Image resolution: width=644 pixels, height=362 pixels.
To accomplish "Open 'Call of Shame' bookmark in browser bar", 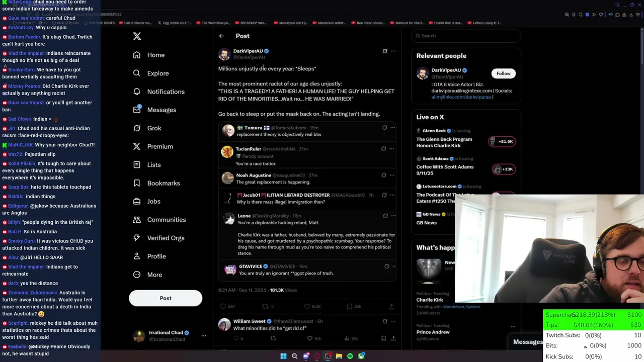I will coord(136,23).
